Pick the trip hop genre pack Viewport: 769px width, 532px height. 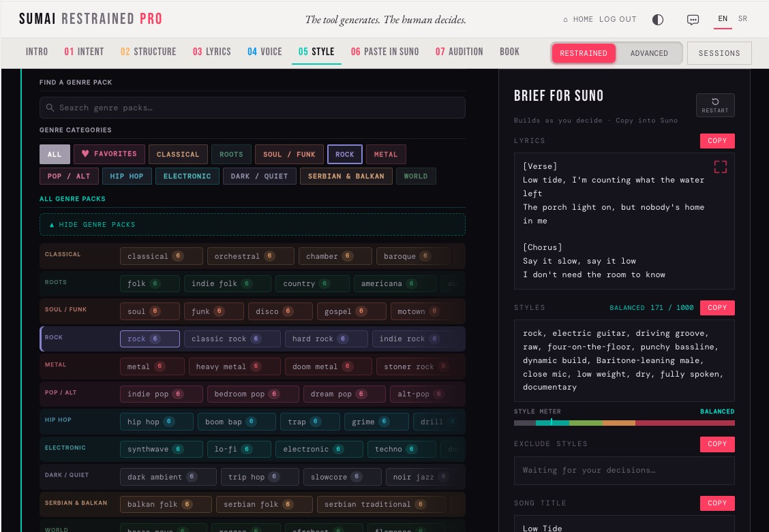(260, 477)
